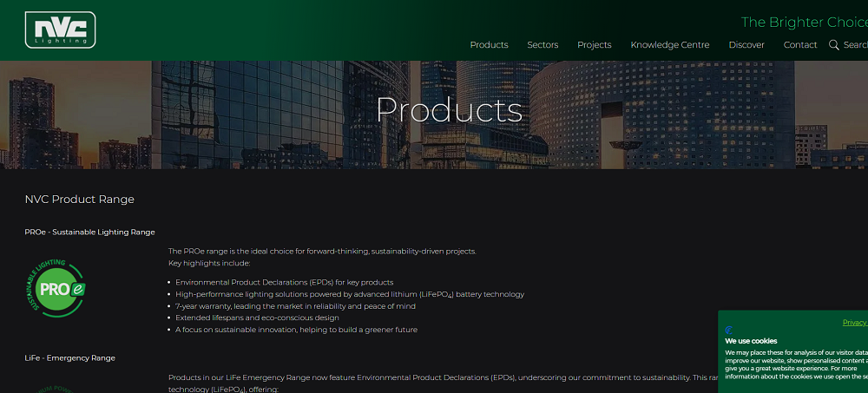Screen dimensions: 868x393
Task: Open the Projects menu
Action: [594, 45]
